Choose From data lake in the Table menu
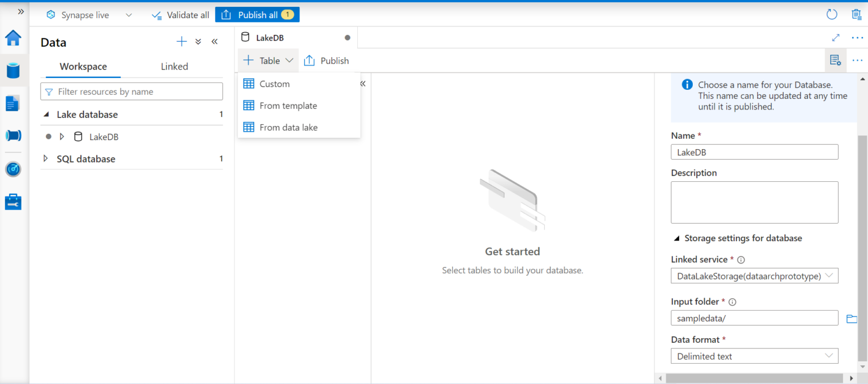Screen dimensions: 868x384 [x=288, y=127]
